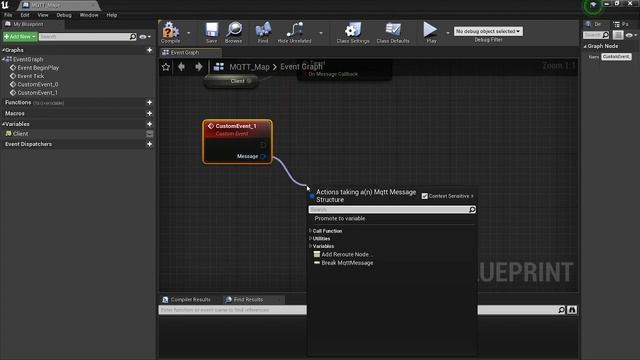Switch to Find Results tab
640x360 pixels.
(253, 300)
